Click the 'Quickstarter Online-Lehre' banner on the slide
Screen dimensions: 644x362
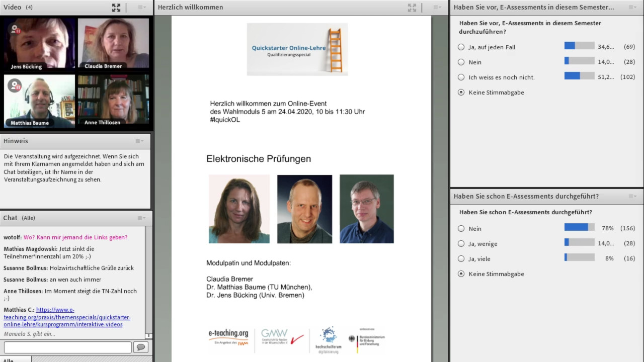(297, 49)
